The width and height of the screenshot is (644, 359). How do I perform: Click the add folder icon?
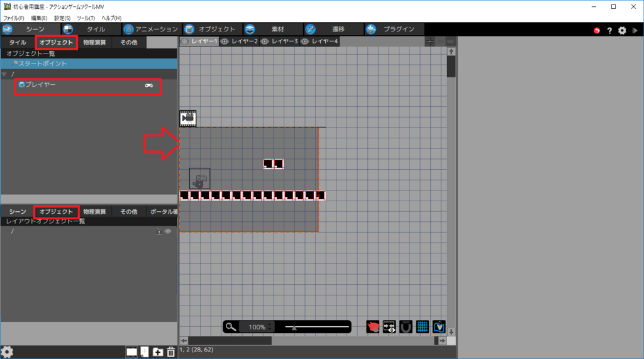tap(158, 352)
